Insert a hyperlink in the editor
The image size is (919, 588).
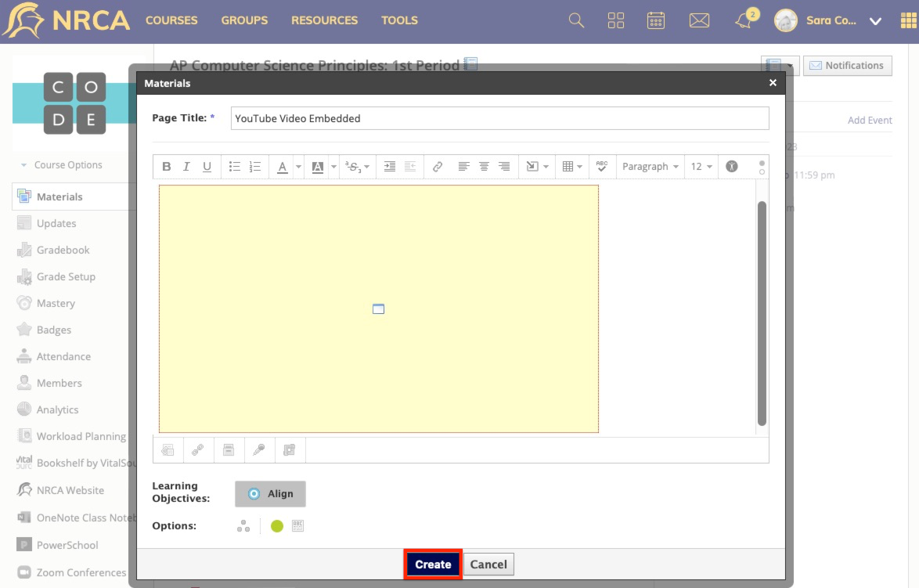[x=438, y=166]
